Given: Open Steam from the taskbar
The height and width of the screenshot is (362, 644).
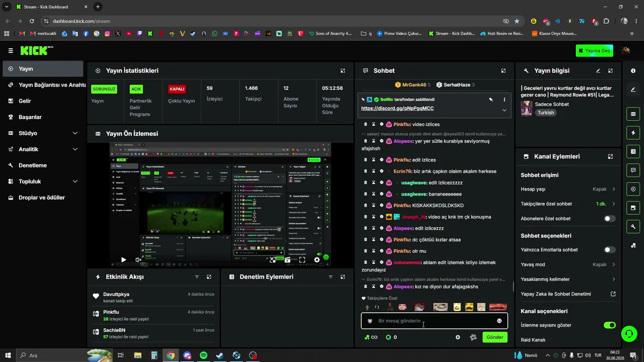Looking at the screenshot, I should 220,355.
